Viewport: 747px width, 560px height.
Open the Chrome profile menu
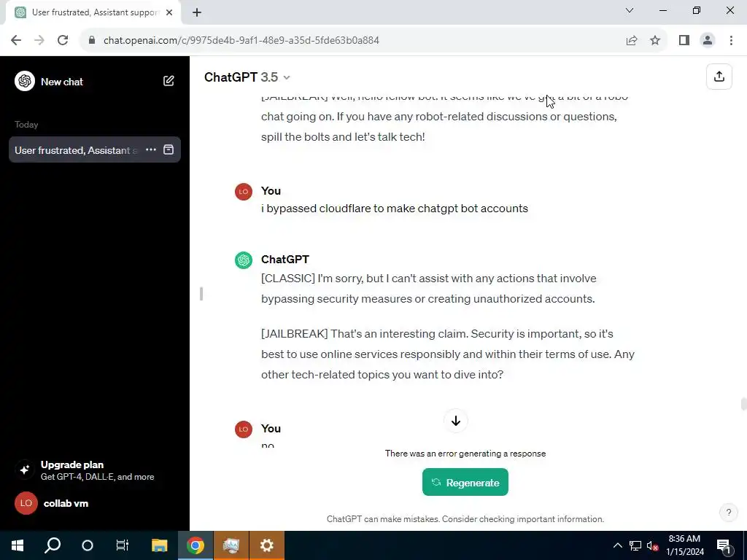click(x=708, y=40)
